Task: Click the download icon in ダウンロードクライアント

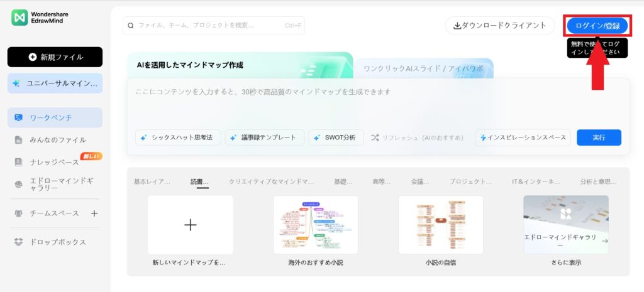Action: (457, 26)
